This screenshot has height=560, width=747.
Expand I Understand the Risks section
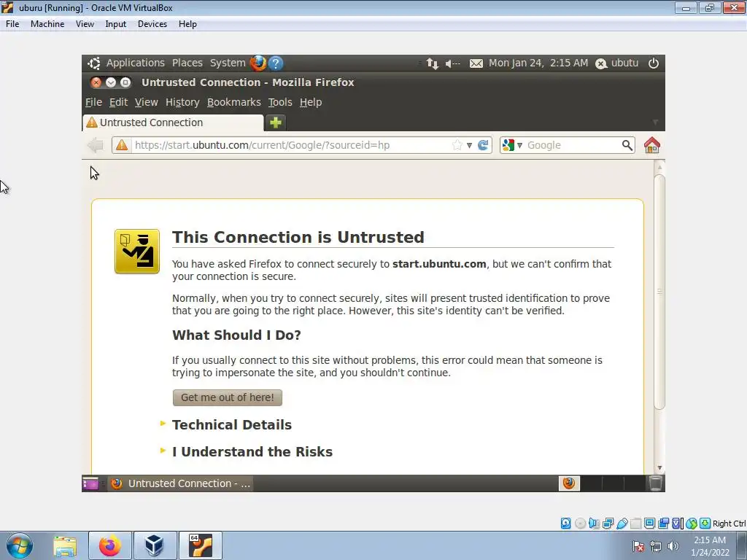(x=252, y=451)
